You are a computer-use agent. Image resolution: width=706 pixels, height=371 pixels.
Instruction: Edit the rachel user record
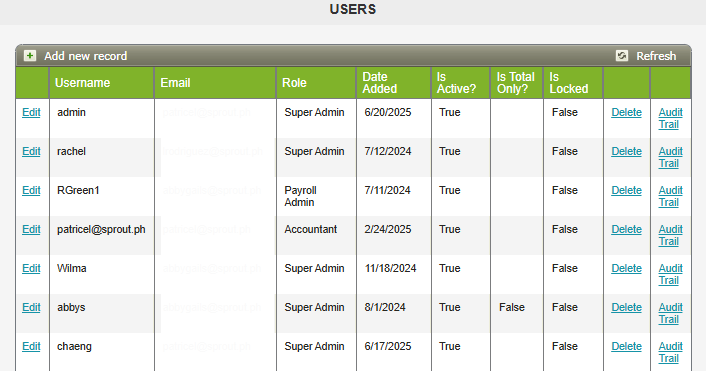pyautogui.click(x=31, y=151)
